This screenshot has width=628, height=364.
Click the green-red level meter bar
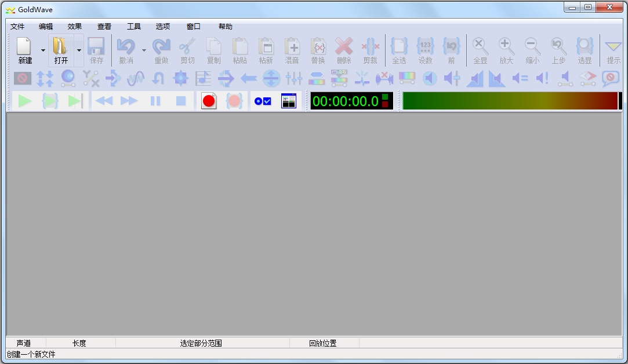point(512,101)
